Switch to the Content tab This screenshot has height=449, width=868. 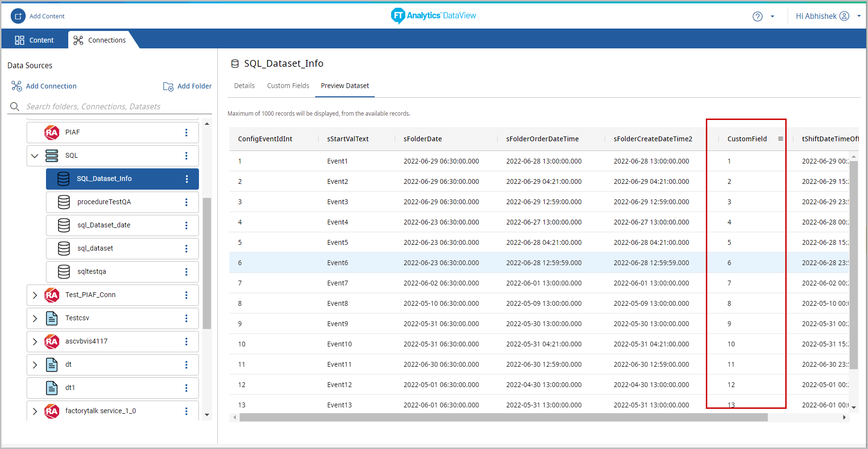coord(34,40)
